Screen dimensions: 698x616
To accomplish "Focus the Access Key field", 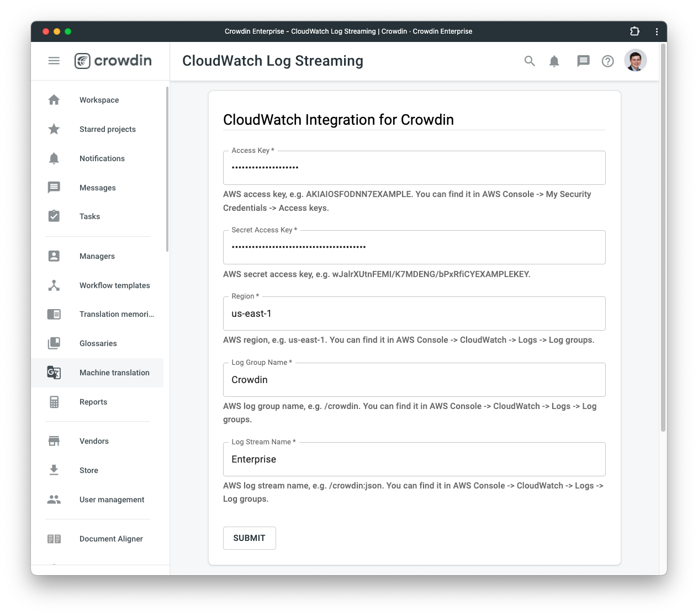I will point(414,168).
